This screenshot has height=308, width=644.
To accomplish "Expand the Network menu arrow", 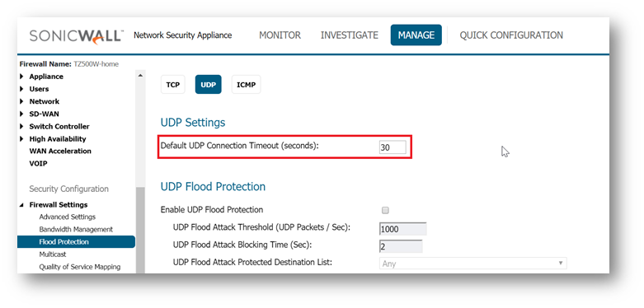I will pyautogui.click(x=21, y=101).
